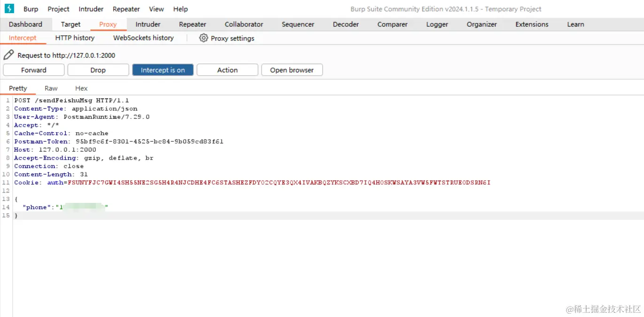Select the Intercept sub-tab
The height and width of the screenshot is (317, 644).
pos(23,38)
